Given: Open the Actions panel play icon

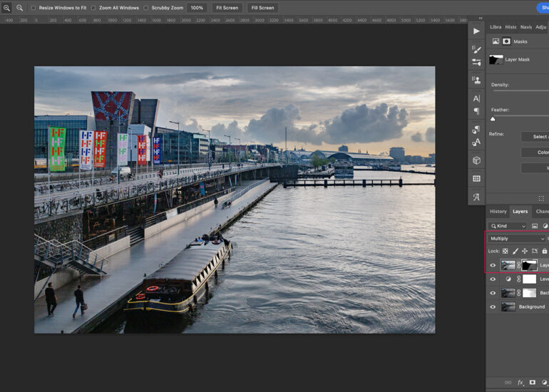Looking at the screenshot, I should 476,31.
